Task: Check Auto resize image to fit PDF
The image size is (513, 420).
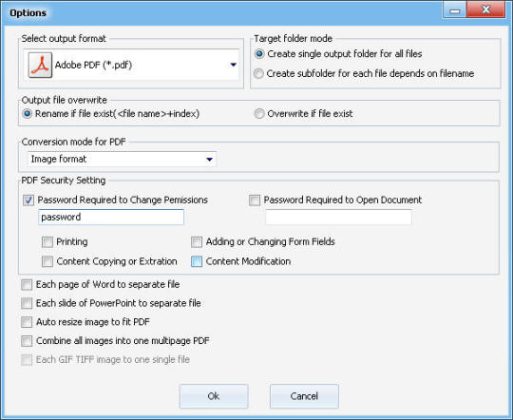Action: pyautogui.click(x=27, y=322)
